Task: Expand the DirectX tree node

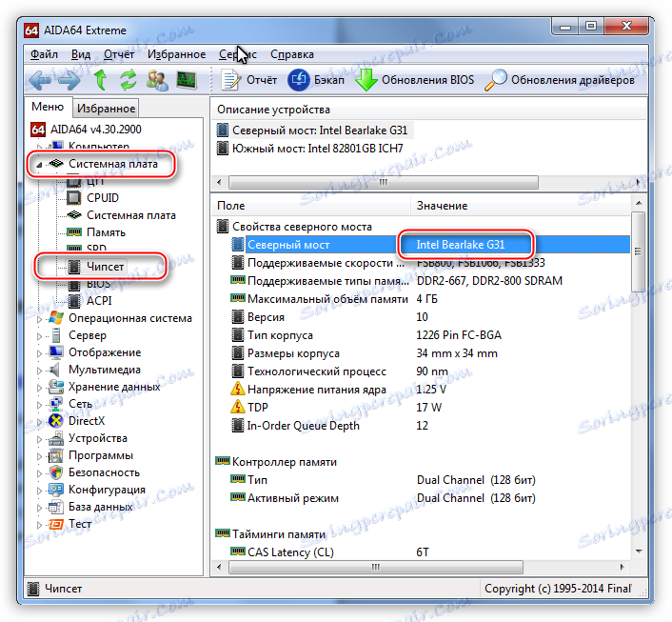Action: [x=39, y=422]
